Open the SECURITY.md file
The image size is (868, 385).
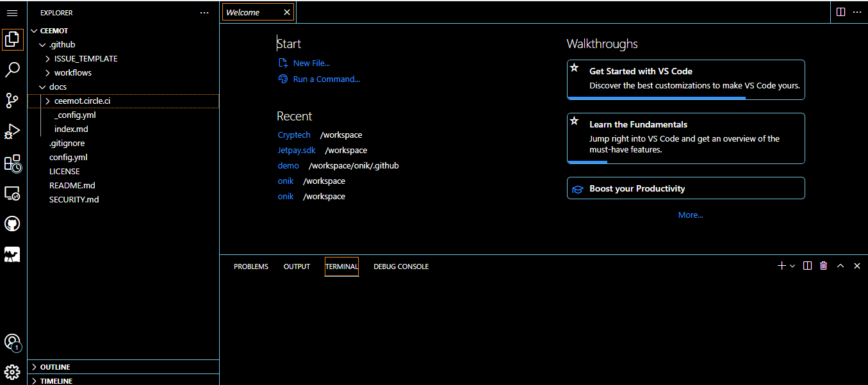(74, 200)
